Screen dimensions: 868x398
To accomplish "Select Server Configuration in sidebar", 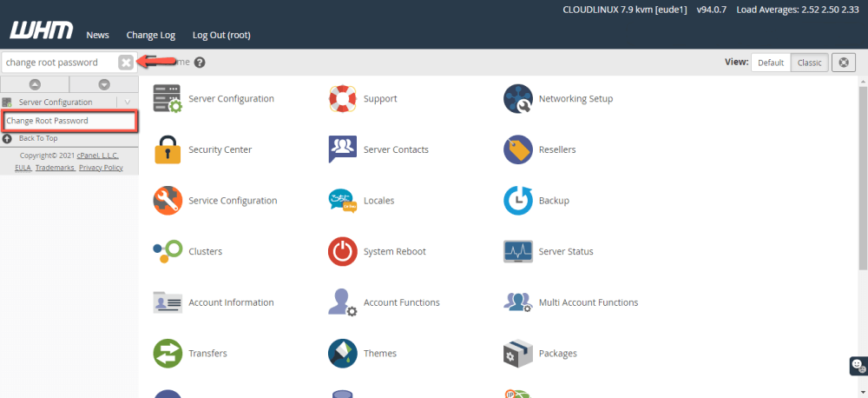I will coord(56,103).
